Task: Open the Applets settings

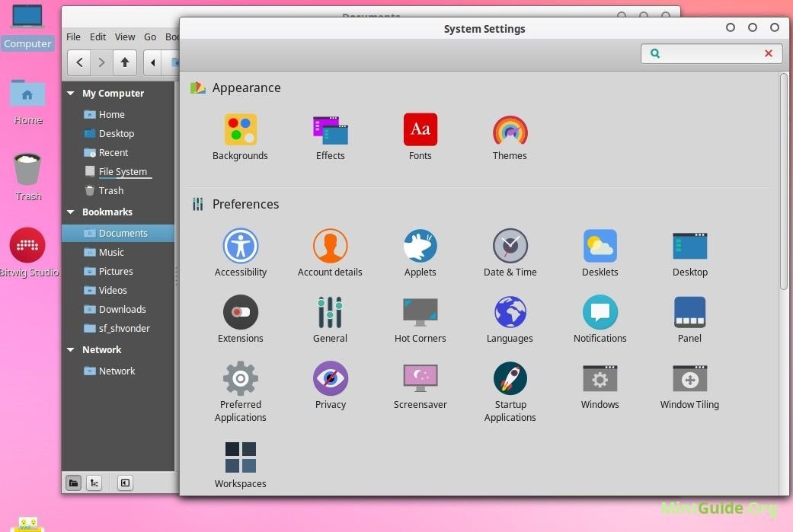Action: (420, 245)
